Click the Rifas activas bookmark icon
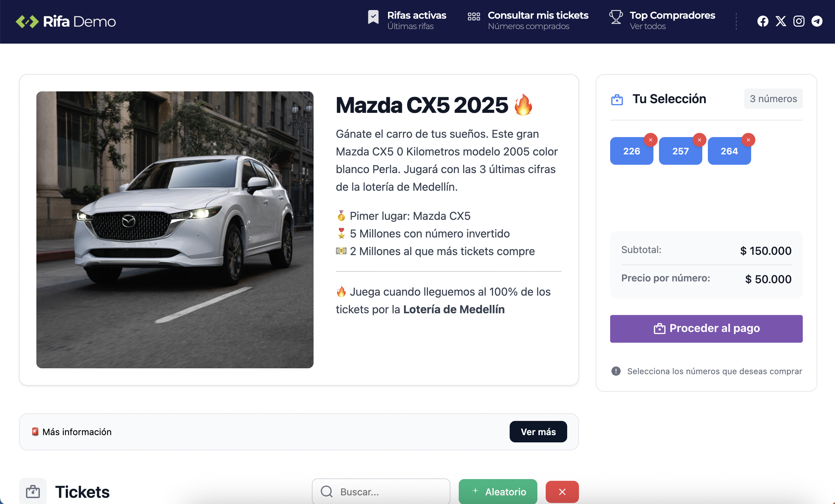Image resolution: width=835 pixels, height=504 pixels. coord(373,17)
